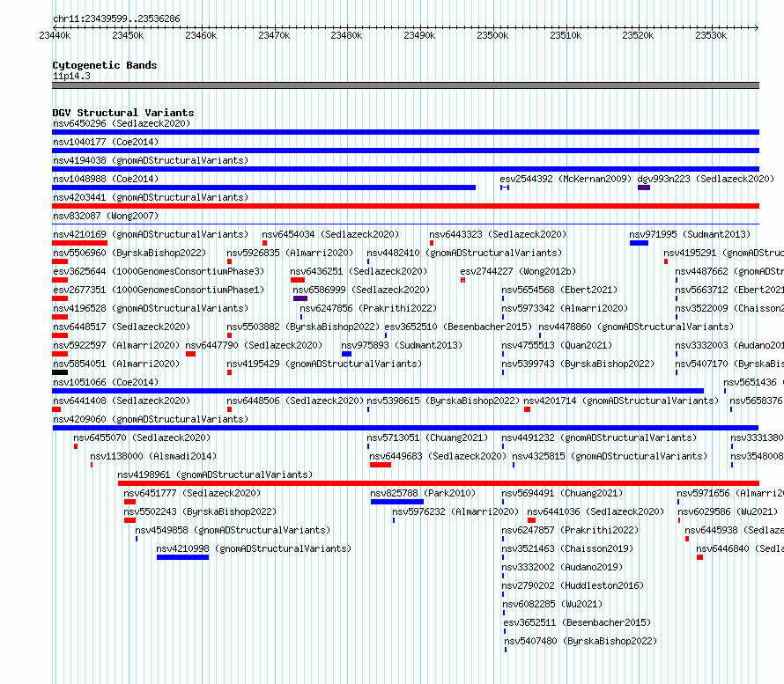This screenshot has width=784, height=684.
Task: Click nsv6448517 (Sedlazeck2020) label
Action: pos(122,327)
